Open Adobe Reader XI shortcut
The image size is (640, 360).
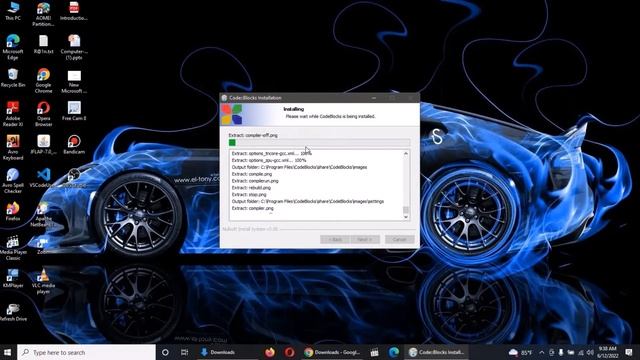point(13,114)
